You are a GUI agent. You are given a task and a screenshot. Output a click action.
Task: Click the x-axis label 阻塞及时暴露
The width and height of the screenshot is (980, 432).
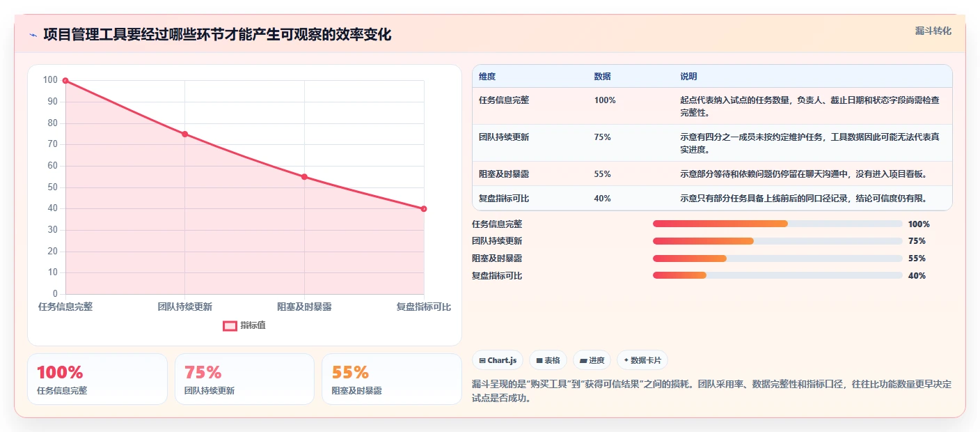point(304,307)
